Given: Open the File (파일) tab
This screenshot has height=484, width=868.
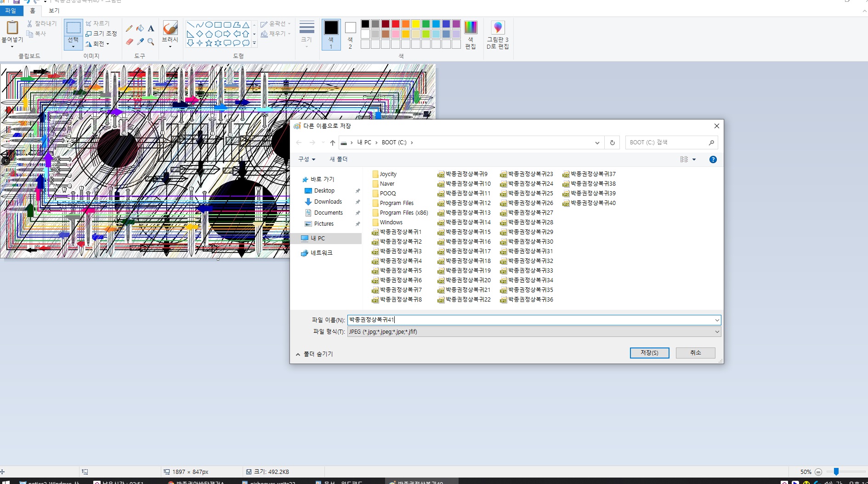Looking at the screenshot, I should point(11,11).
